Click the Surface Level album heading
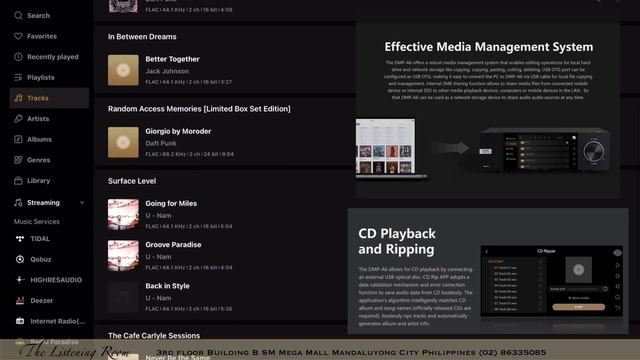The width and height of the screenshot is (640, 360). pyautogui.click(x=132, y=181)
